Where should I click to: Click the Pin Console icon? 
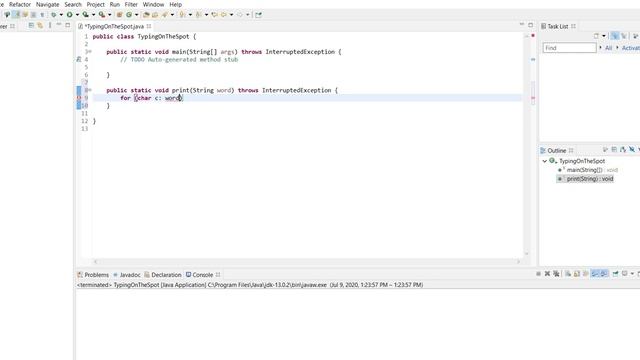[x=615, y=273]
